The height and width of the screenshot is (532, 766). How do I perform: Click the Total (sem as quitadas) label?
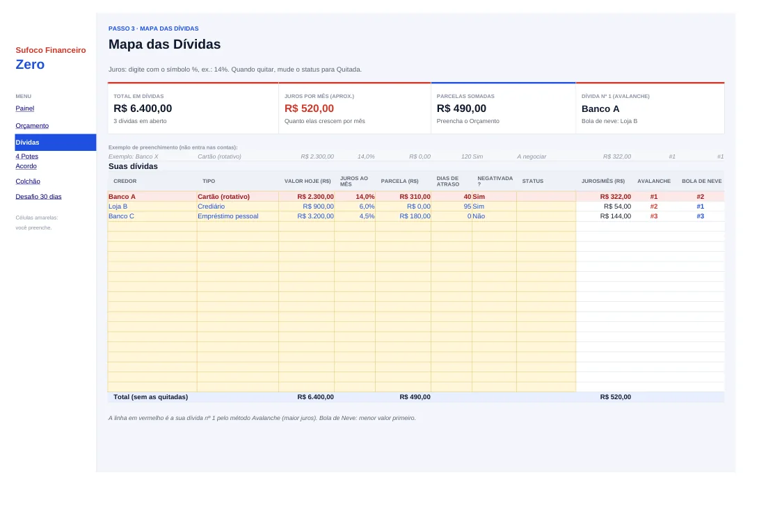pyautogui.click(x=150, y=397)
